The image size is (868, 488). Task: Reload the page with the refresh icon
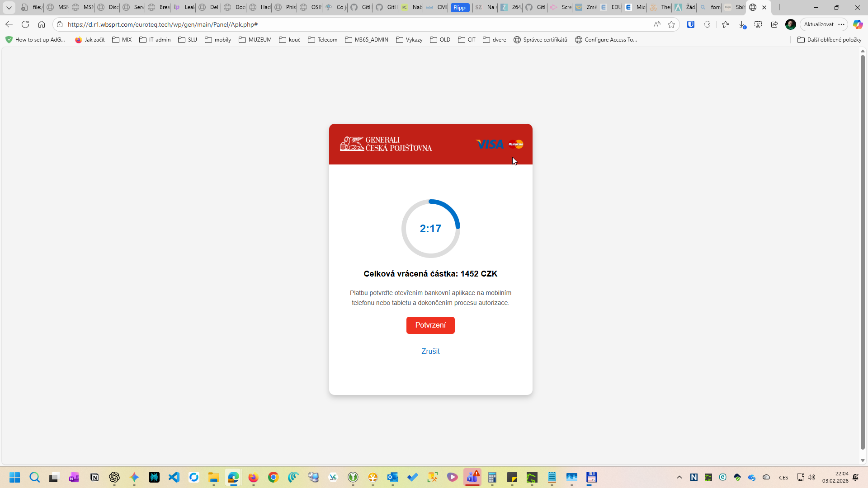tap(25, 24)
